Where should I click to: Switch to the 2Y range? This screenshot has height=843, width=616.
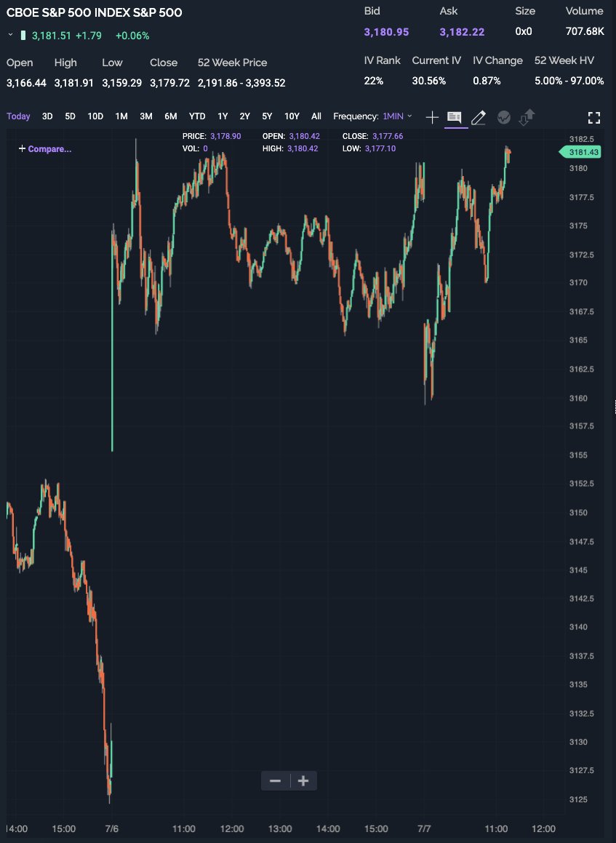click(x=244, y=116)
